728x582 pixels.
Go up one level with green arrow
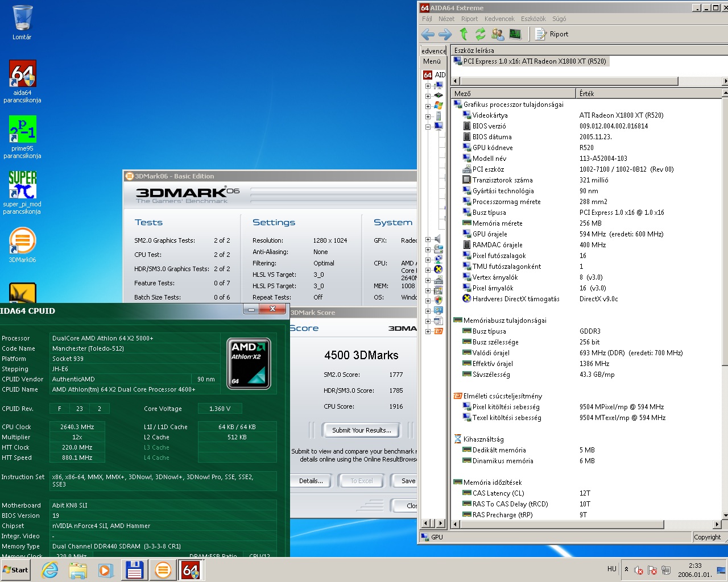pos(464,34)
